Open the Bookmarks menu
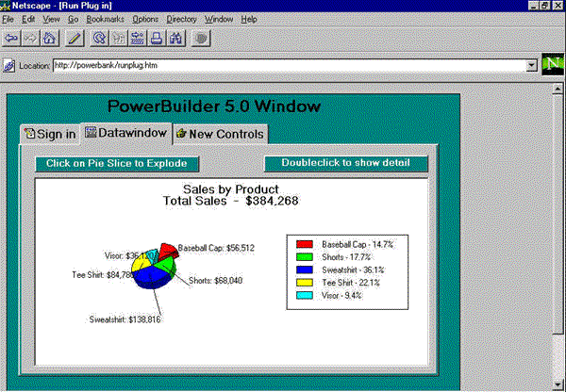Image resolution: width=566 pixels, height=392 pixels. [105, 20]
